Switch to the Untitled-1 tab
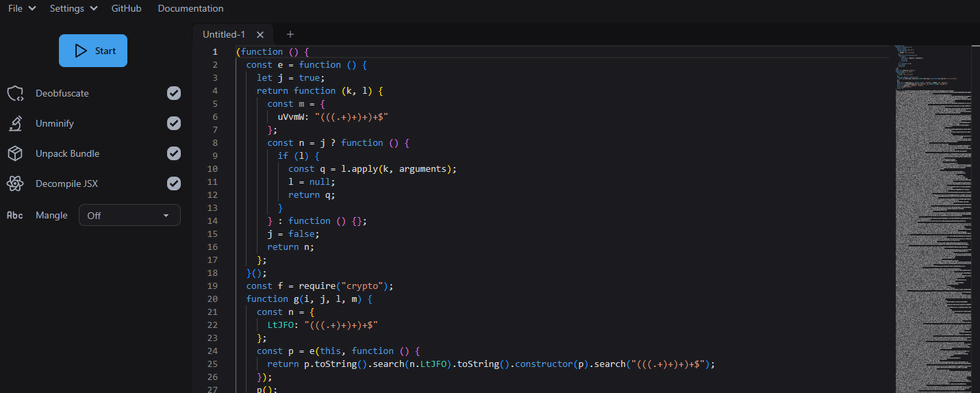Image resolution: width=980 pixels, height=393 pixels. 224,35
